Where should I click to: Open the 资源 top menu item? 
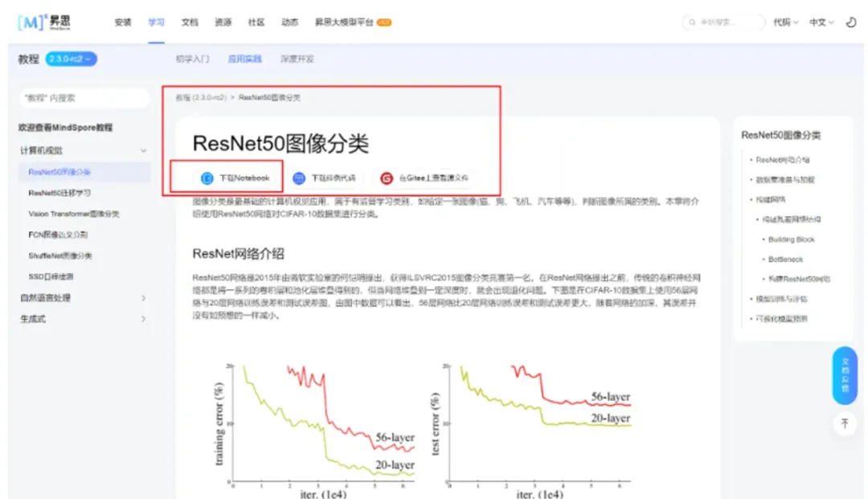click(223, 22)
